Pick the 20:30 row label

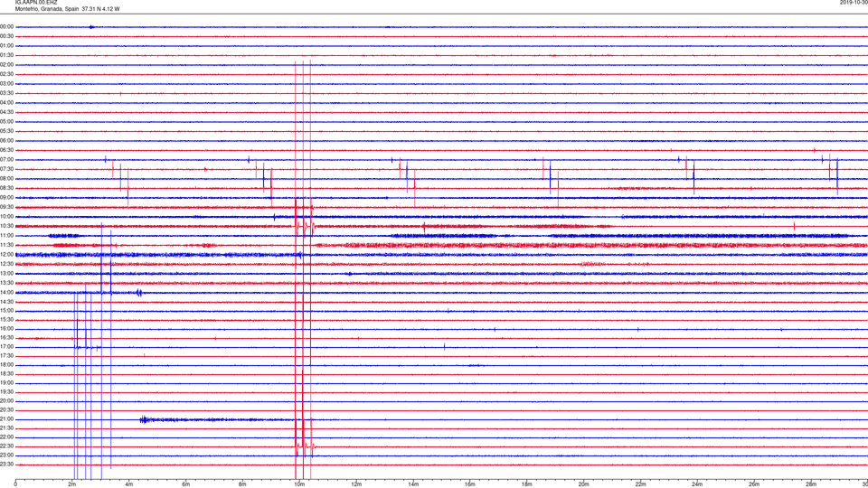[x=6, y=410]
